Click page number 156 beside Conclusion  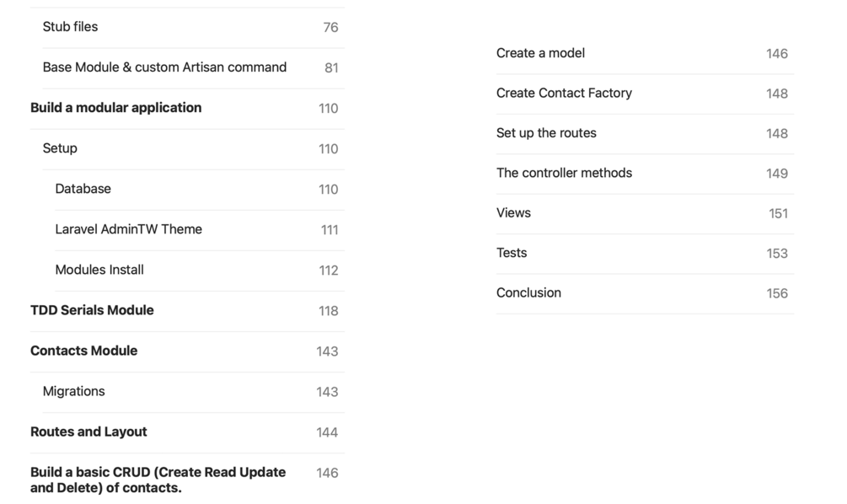tap(777, 294)
